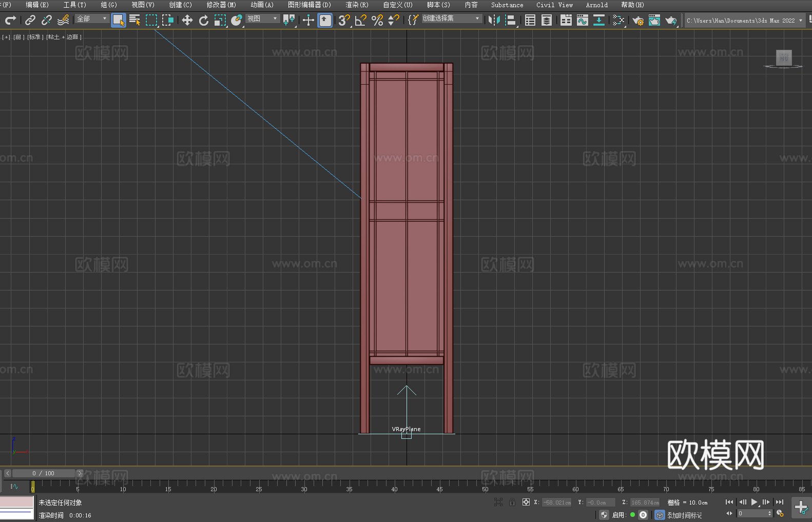Open the 全部 selection filter dropdown
The height and width of the screenshot is (522, 812).
tap(92, 18)
